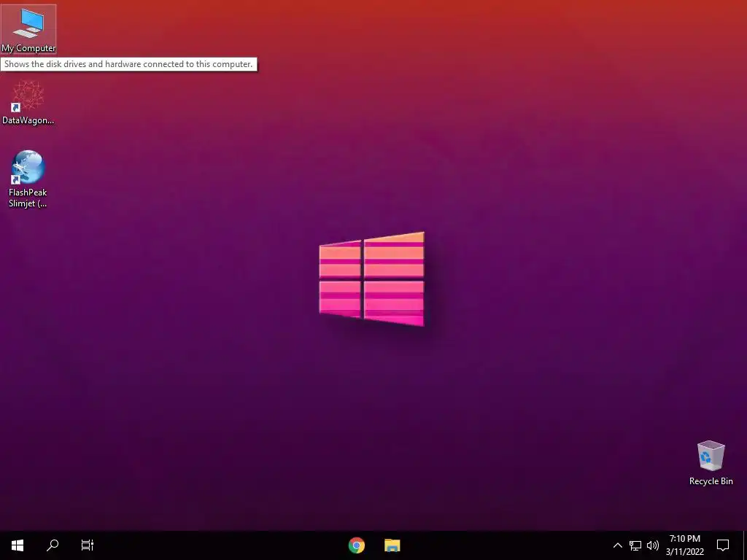Select the DataWagon desktop shortcut
Viewport: 747px width, 560px height.
click(28, 102)
